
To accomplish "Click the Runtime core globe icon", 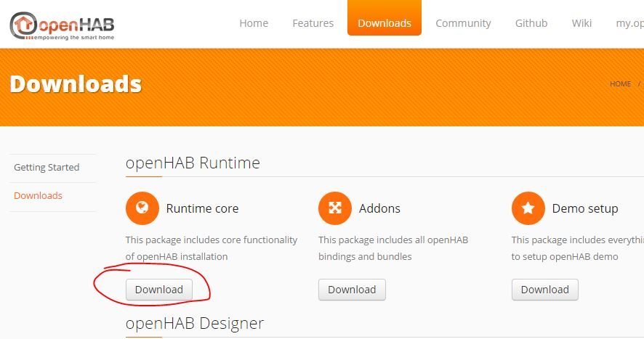I will coord(142,208).
